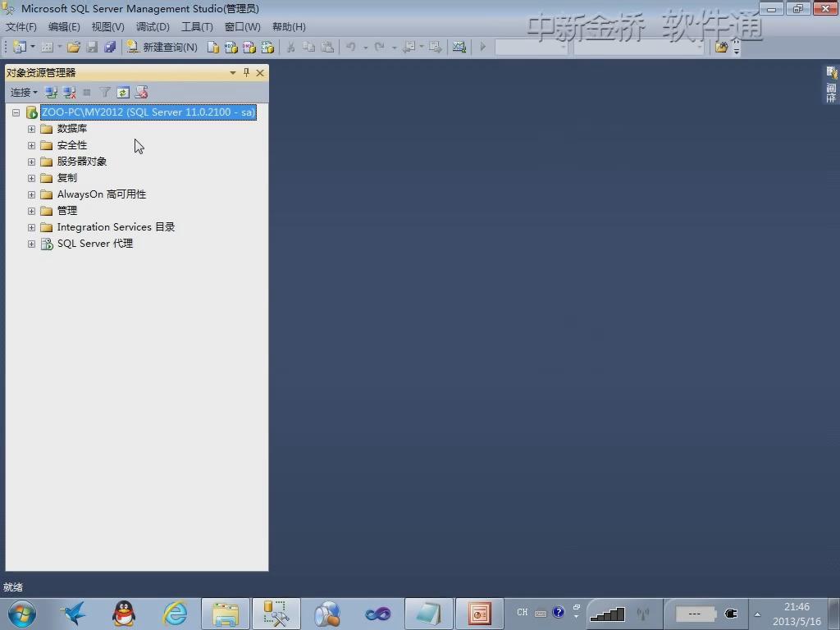This screenshot has height=630, width=840.
Task: Open Windows Explorer from the taskbar
Action: [x=226, y=614]
